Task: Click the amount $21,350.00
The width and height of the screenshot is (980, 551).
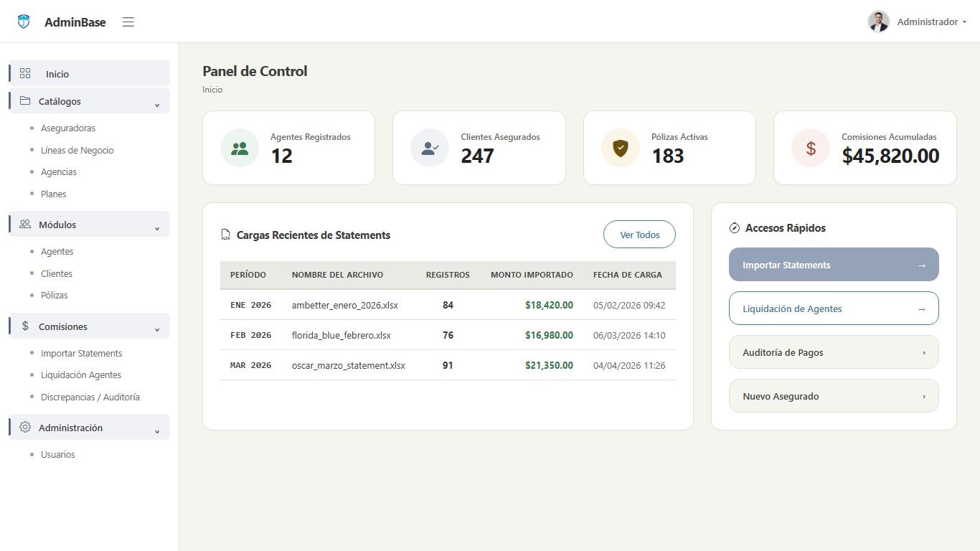Action: click(549, 365)
